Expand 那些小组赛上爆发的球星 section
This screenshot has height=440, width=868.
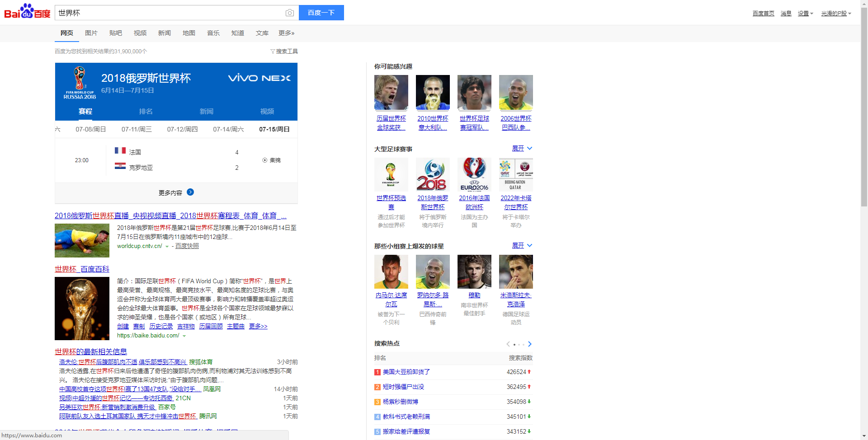tap(522, 246)
